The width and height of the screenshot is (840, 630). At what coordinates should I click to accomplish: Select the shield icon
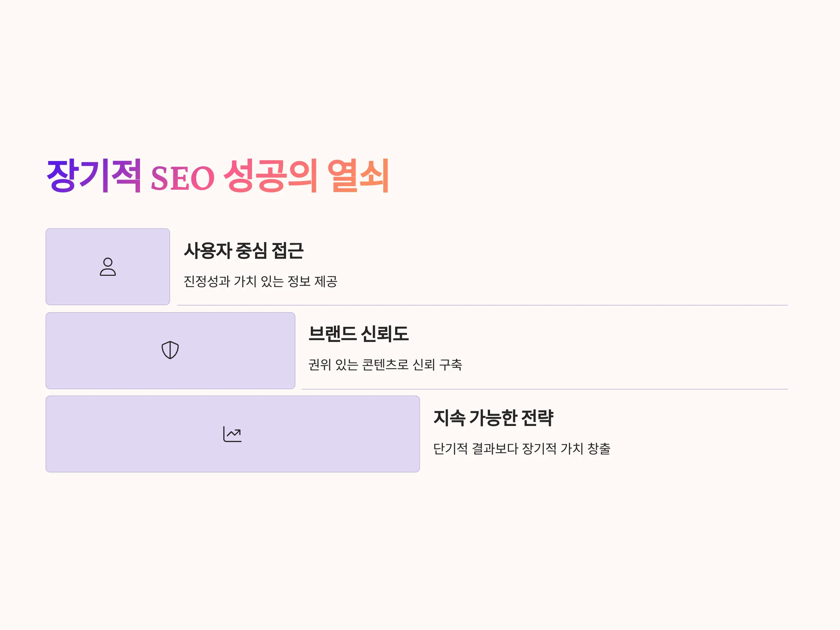coord(170,350)
